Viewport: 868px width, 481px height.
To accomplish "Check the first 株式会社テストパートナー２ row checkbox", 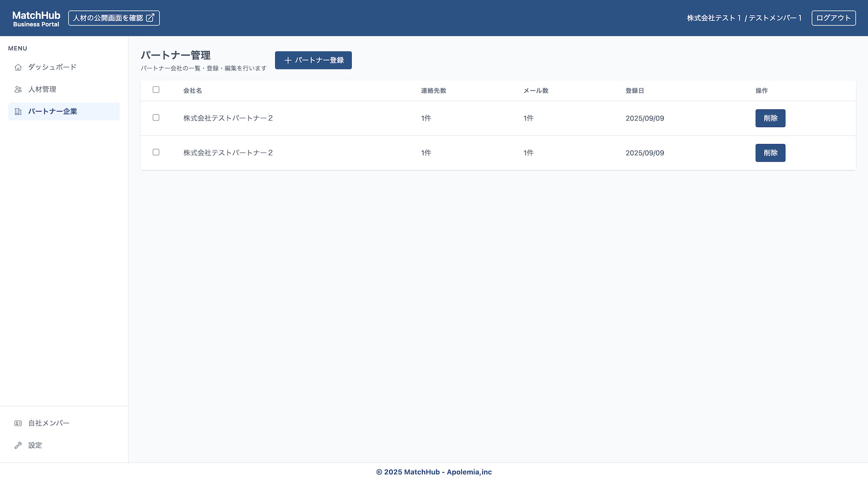I will pyautogui.click(x=156, y=117).
